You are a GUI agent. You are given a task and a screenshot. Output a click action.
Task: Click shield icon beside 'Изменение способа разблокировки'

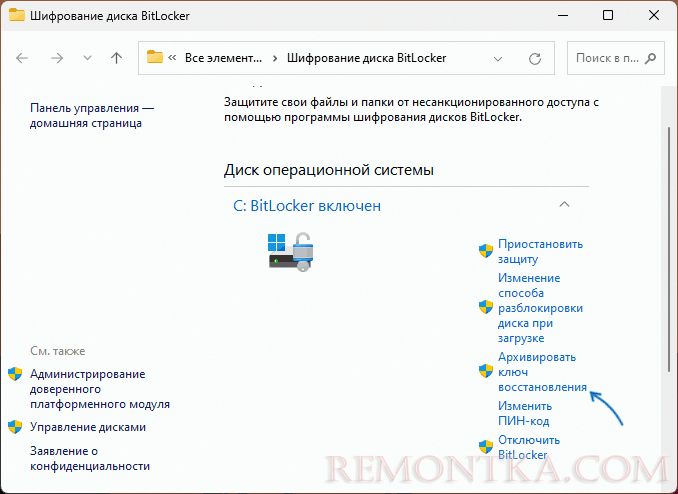pyautogui.click(x=486, y=307)
